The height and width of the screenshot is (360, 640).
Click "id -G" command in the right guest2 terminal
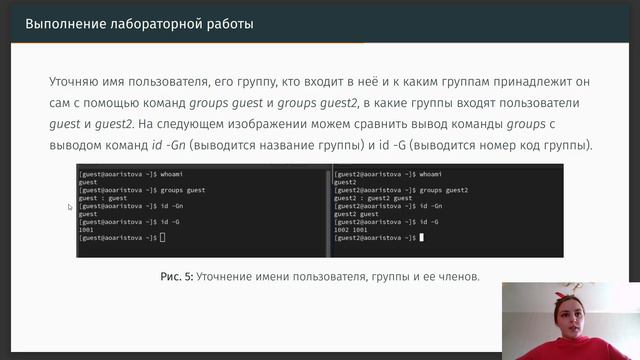pos(429,222)
